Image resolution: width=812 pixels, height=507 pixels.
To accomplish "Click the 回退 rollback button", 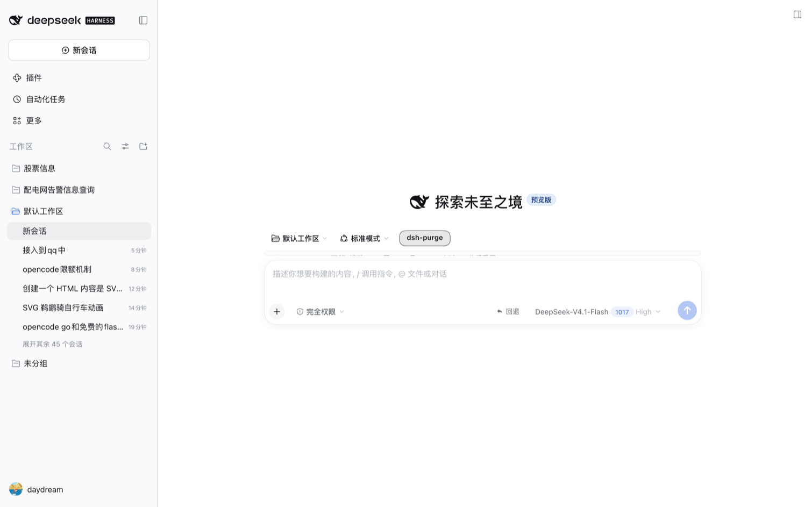I will [x=508, y=312].
